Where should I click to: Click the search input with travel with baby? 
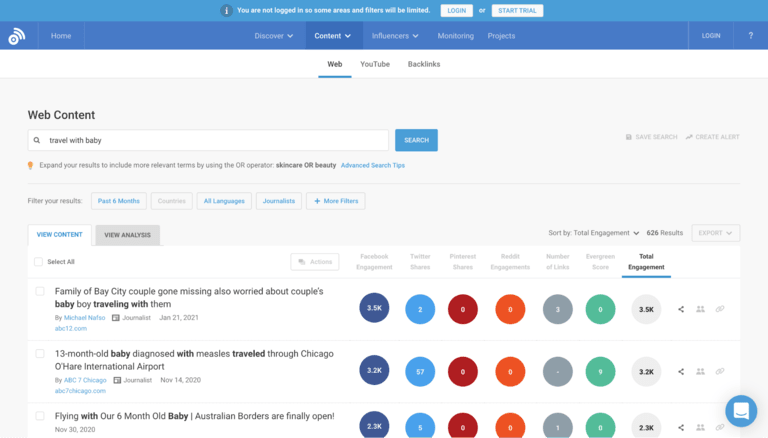tap(208, 141)
